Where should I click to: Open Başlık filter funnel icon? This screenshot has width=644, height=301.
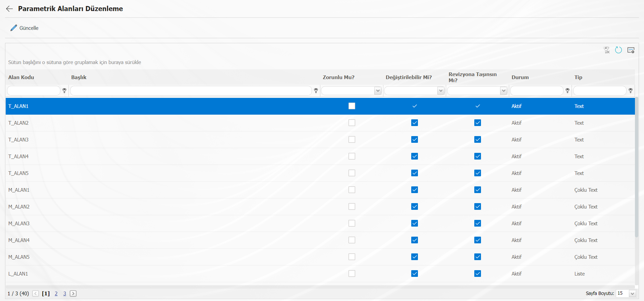coord(316,91)
